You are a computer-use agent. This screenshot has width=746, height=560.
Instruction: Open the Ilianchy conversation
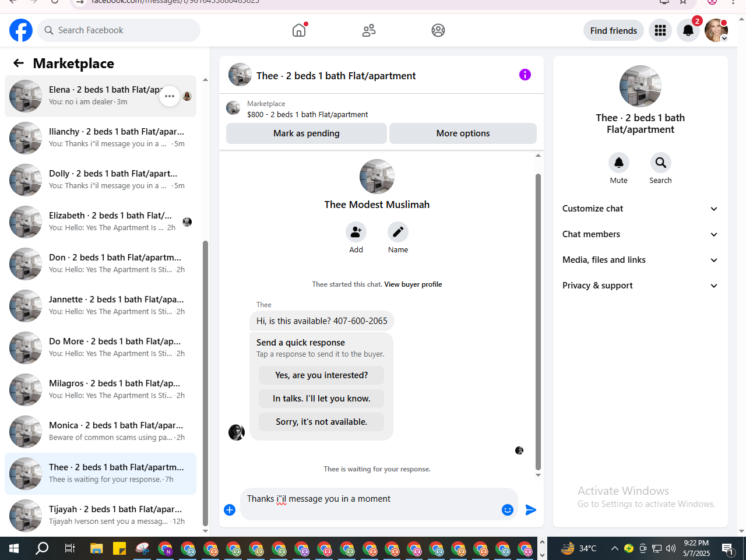tap(100, 138)
